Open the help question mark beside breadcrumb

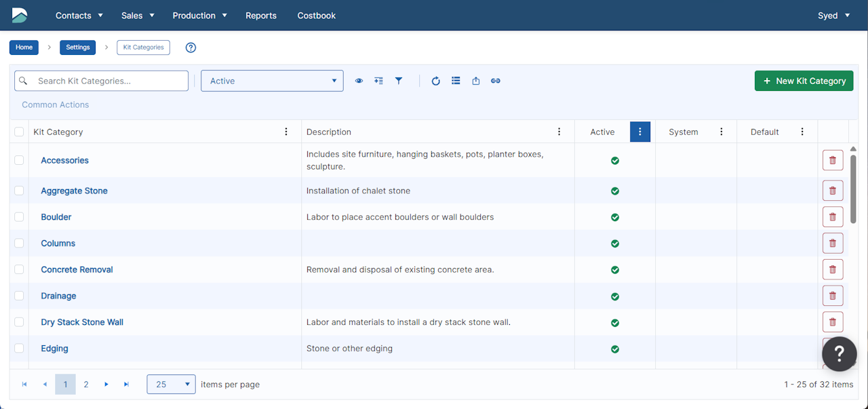point(191,47)
